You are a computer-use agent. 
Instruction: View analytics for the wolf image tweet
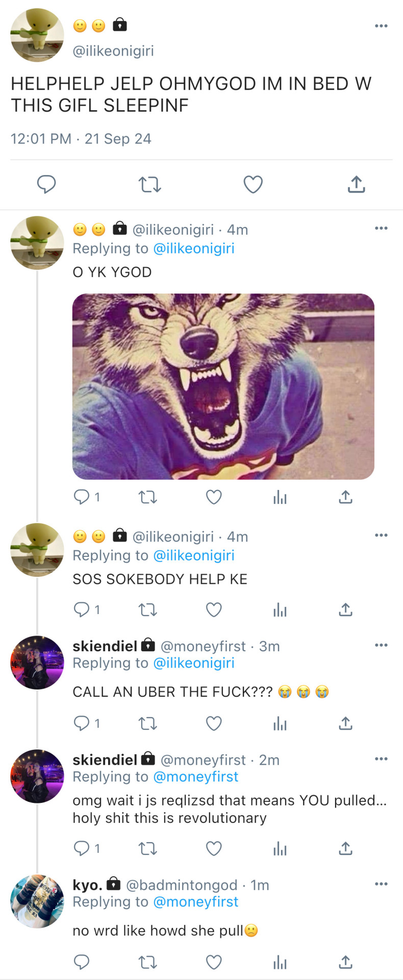(x=280, y=497)
